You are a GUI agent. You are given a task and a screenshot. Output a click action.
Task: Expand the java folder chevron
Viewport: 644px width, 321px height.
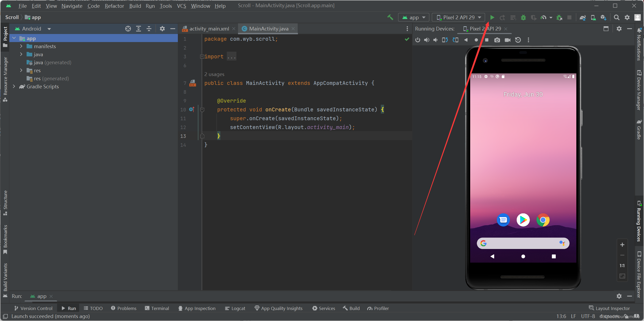tap(21, 54)
